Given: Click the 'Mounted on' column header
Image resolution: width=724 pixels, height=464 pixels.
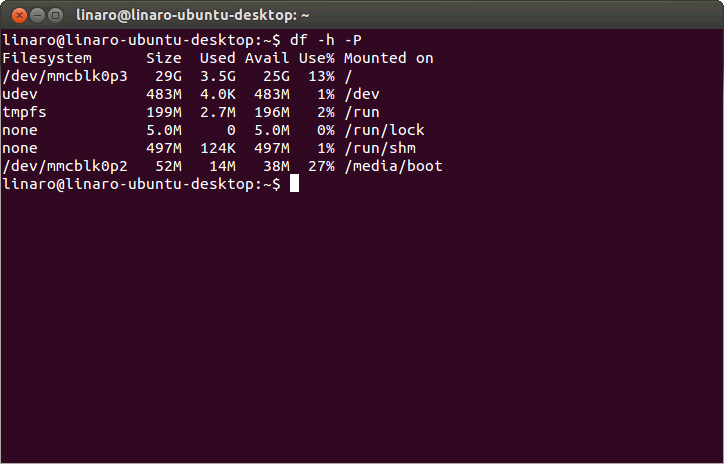Looking at the screenshot, I should pos(389,58).
